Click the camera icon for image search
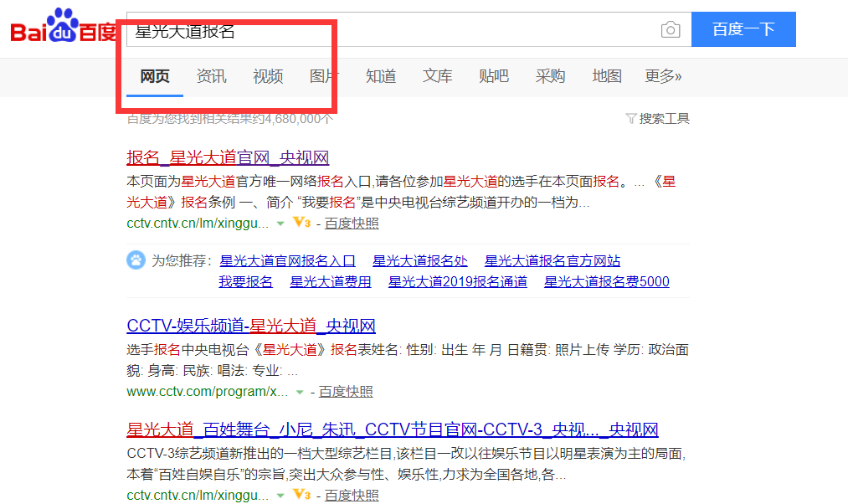Viewport: 848px width, 504px height. point(670,29)
